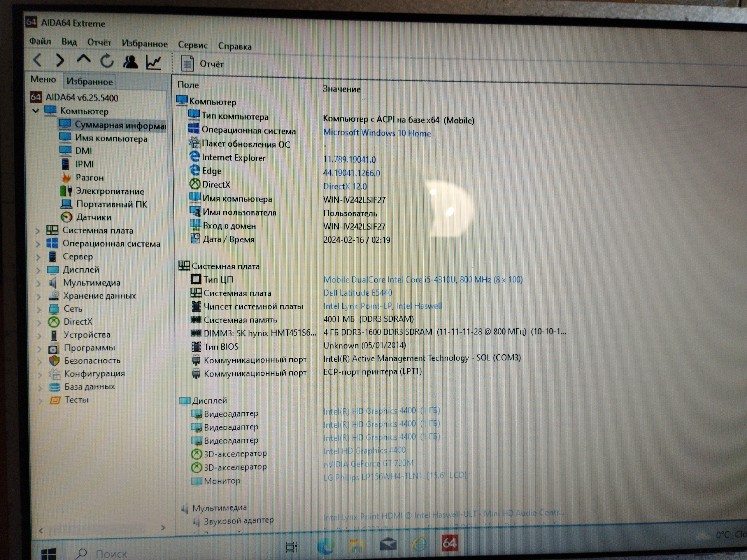
Task: Click the taskbar search box Поиск
Action: click(111, 554)
